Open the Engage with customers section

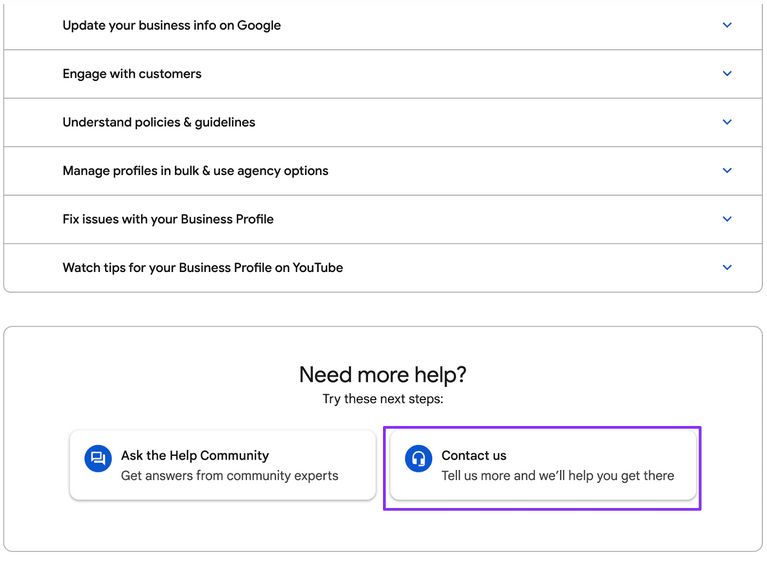coord(383,74)
